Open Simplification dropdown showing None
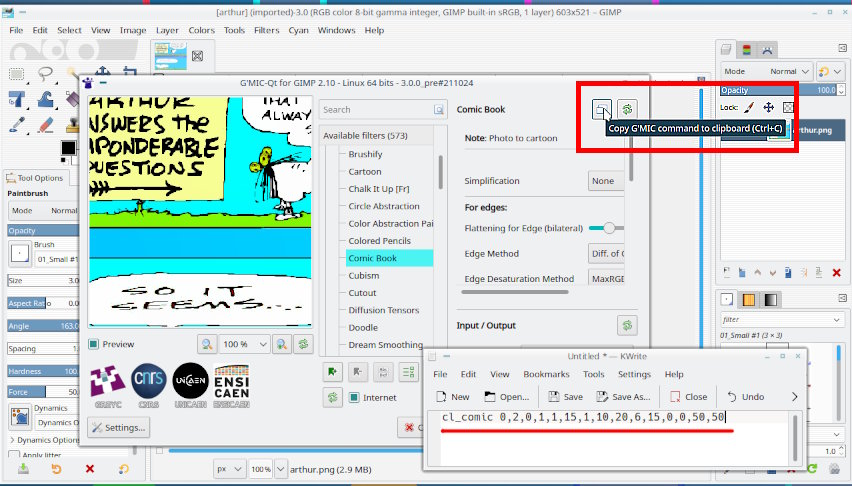Viewport: 852px width, 486px height. 606,181
